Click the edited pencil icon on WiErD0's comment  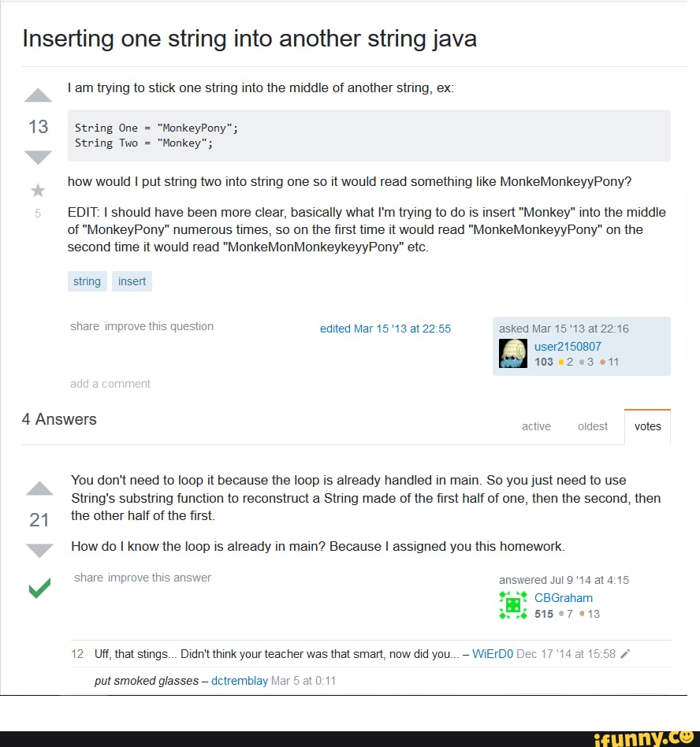625,654
